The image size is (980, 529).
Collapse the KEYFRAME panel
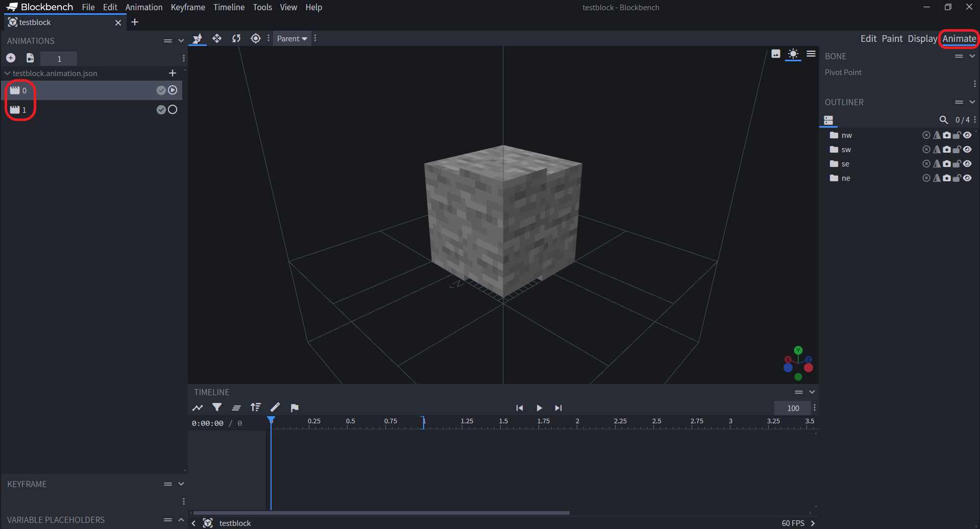(x=181, y=484)
